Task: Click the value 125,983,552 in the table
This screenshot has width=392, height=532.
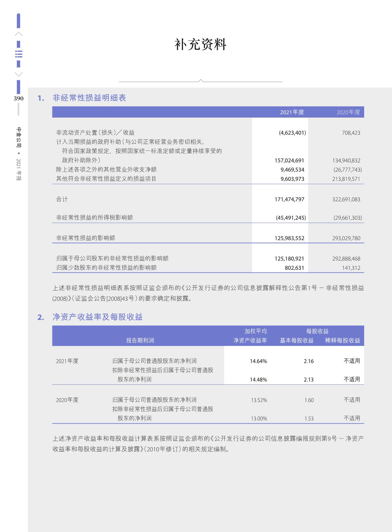Action: tap(289, 238)
